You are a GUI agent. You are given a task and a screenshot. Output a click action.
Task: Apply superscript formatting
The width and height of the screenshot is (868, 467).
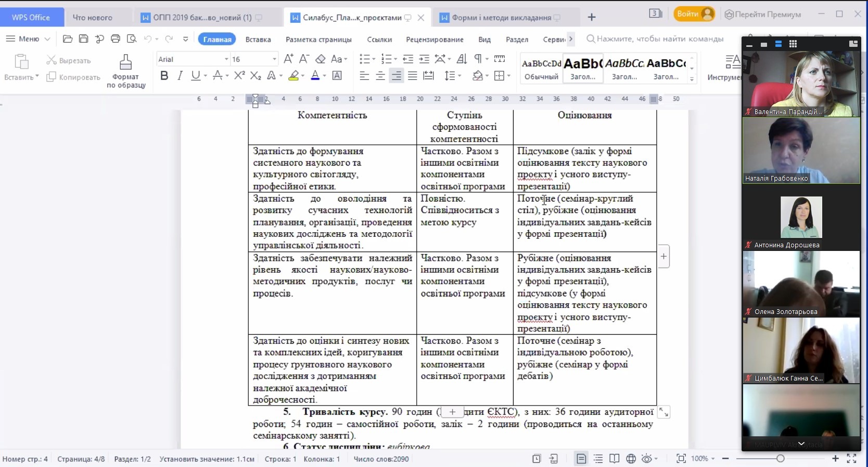click(239, 75)
